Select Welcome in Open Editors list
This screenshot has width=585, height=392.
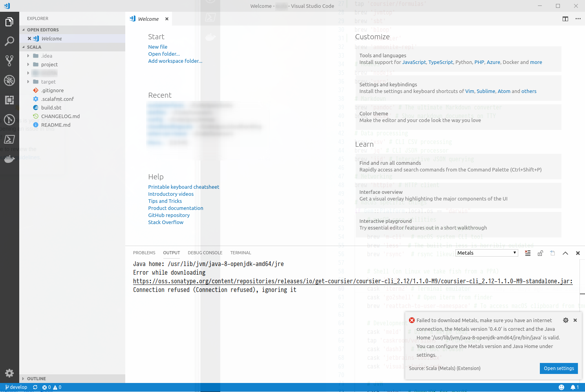pyautogui.click(x=72, y=38)
